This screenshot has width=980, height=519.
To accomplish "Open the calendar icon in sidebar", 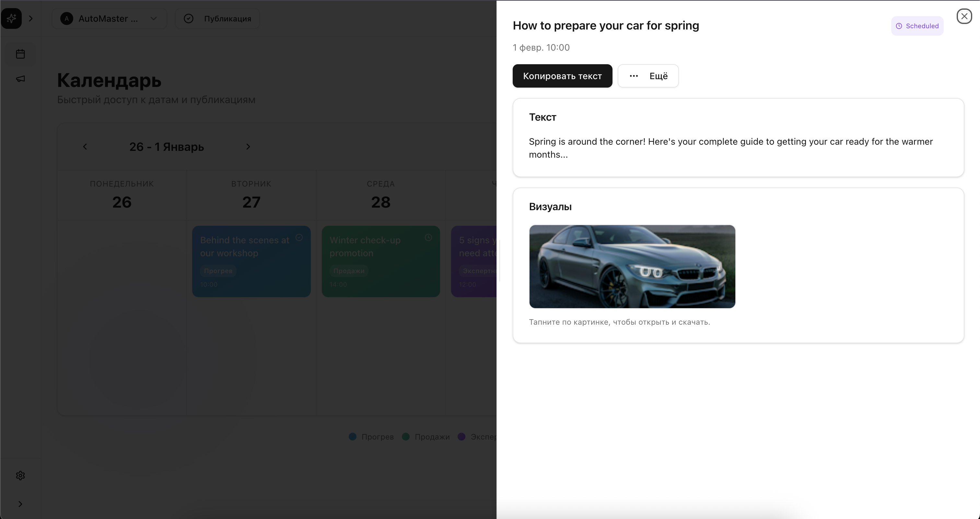I will [x=20, y=54].
